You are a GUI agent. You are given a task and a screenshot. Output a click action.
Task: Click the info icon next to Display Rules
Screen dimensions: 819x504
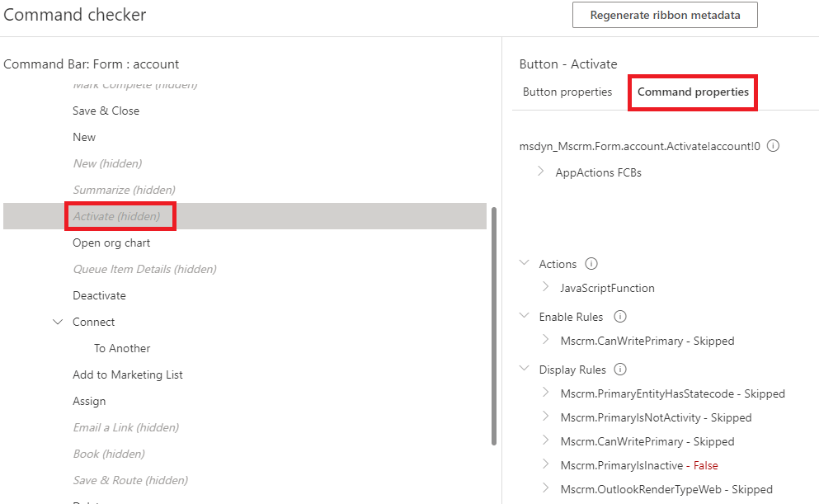tap(621, 370)
